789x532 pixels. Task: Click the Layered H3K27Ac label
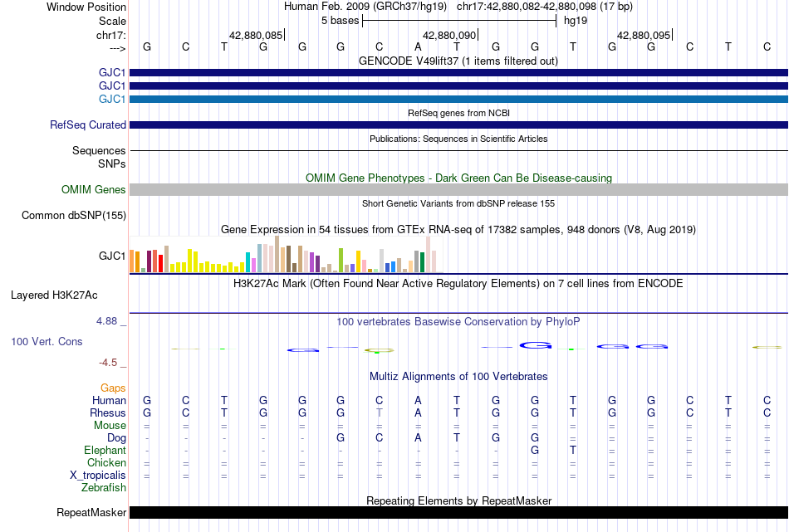click(54, 295)
